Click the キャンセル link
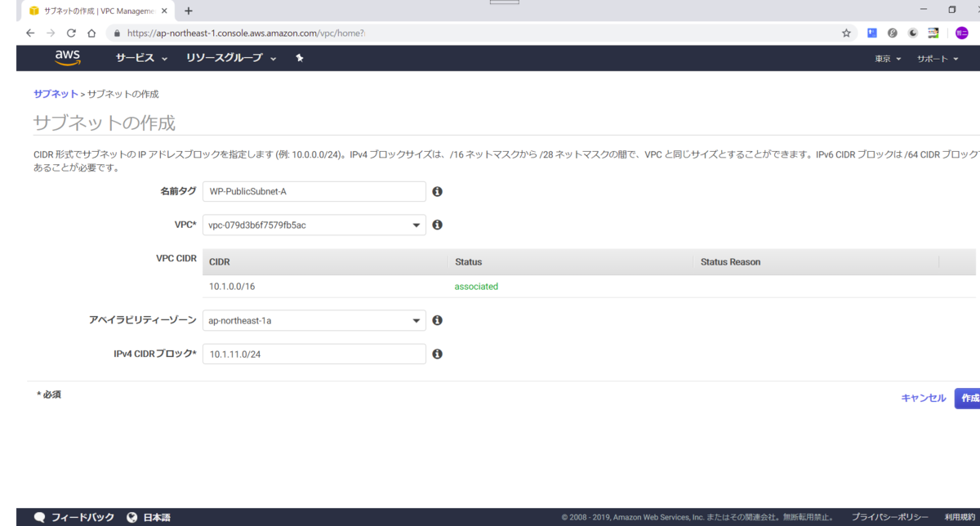 pos(923,398)
